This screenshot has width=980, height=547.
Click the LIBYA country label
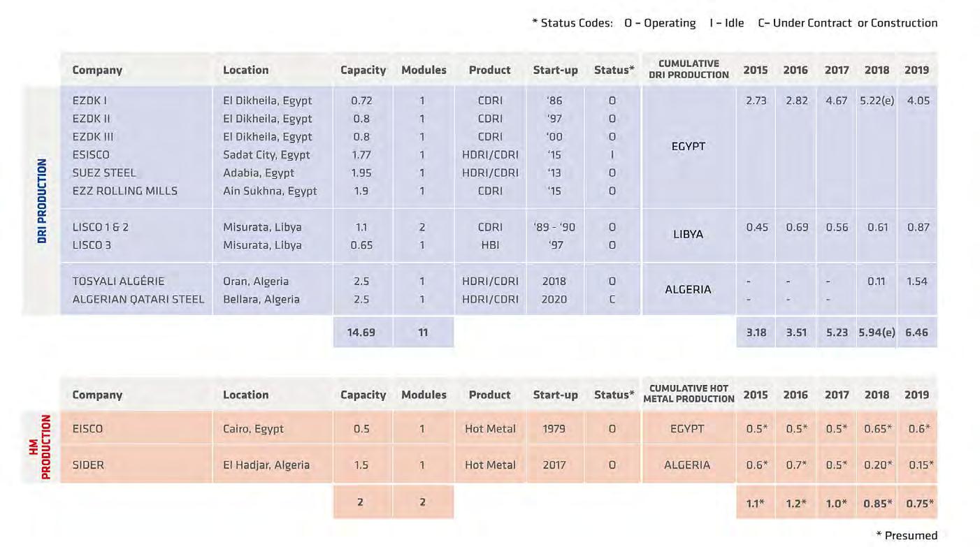point(689,235)
